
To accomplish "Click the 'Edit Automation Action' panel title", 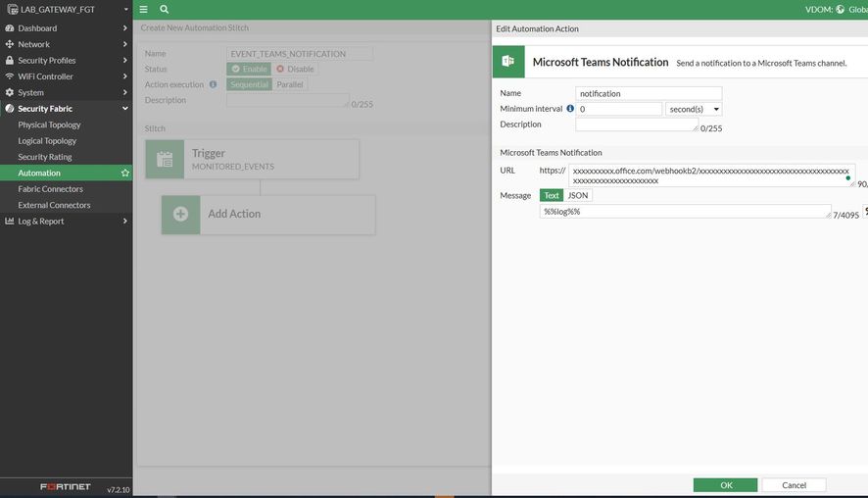I will pyautogui.click(x=537, y=28).
